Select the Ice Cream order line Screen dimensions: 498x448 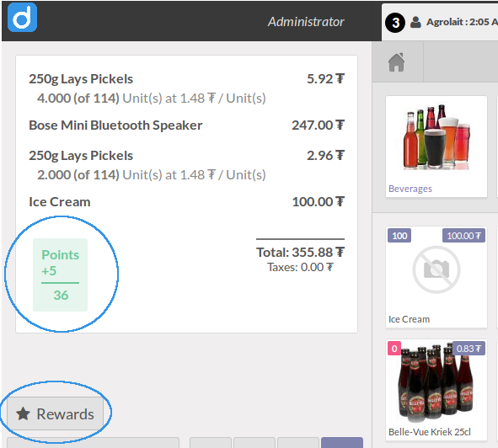[187, 202]
